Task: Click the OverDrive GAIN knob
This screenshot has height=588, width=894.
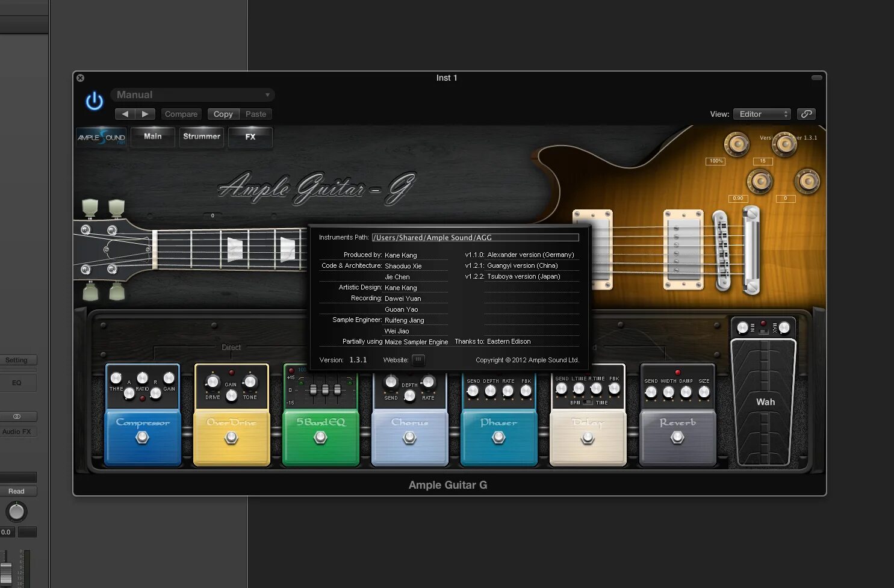Action: pos(231,395)
